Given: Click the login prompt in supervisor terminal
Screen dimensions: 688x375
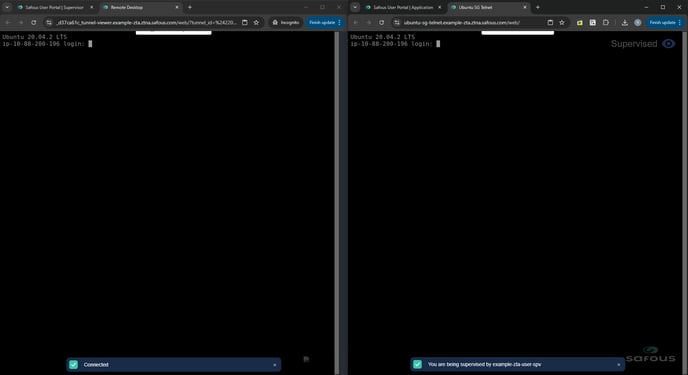Looking at the screenshot, I should tap(47, 43).
